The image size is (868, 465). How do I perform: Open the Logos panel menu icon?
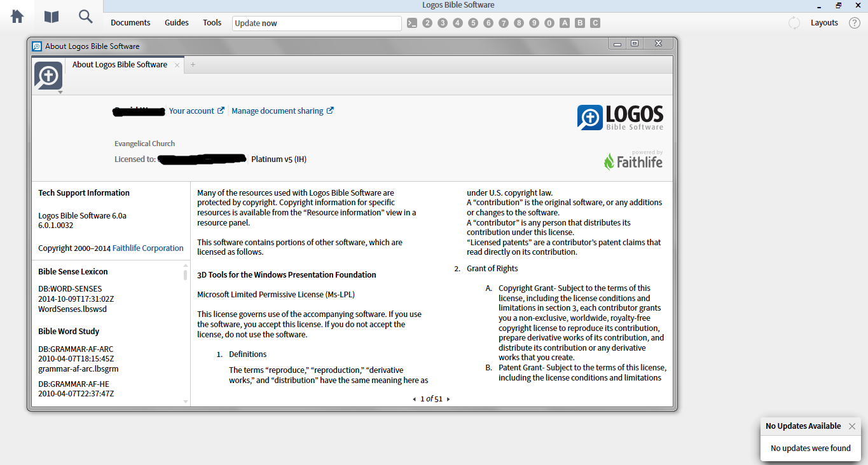48,76
